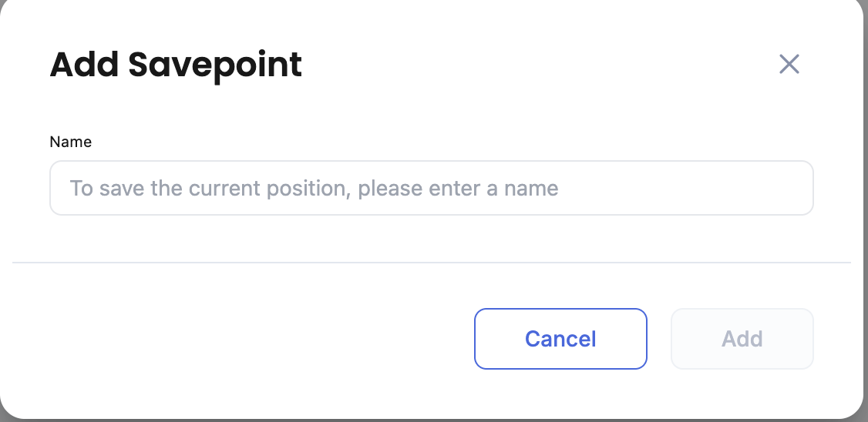Hit the X to exit Add Savepoint
This screenshot has height=422, width=868.
coord(789,64)
